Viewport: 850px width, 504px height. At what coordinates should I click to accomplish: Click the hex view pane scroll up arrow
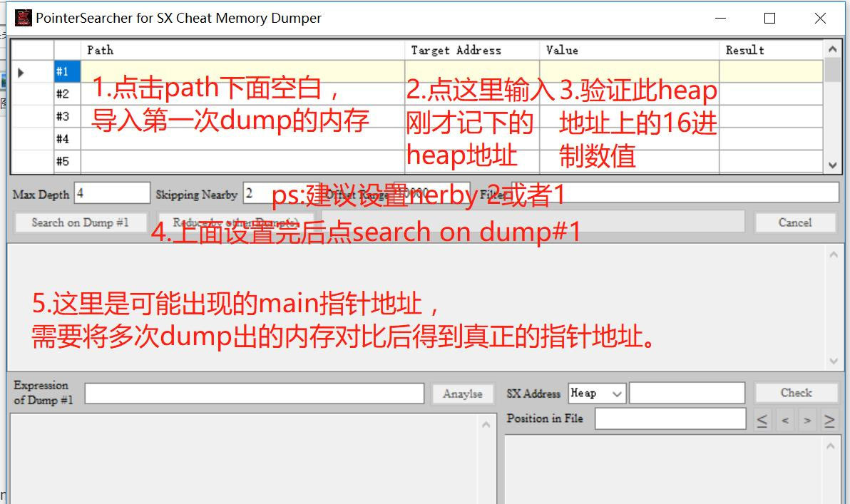pyautogui.click(x=830, y=446)
